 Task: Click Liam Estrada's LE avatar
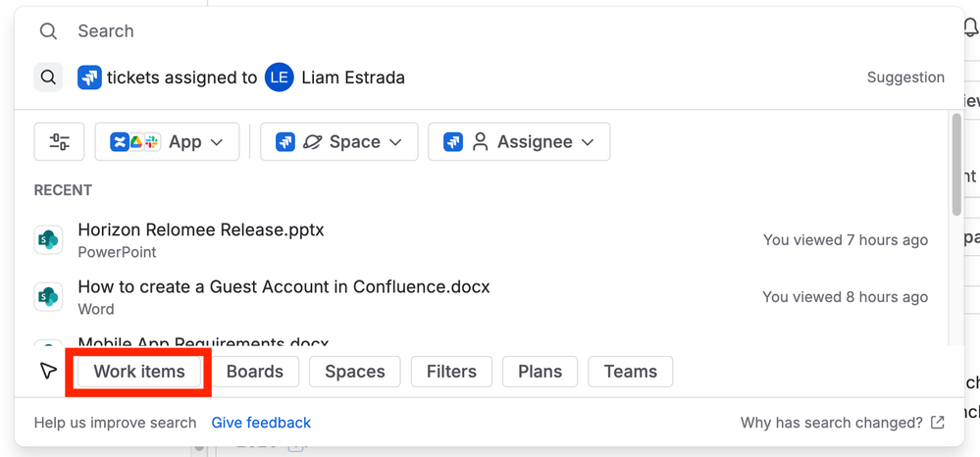(x=280, y=77)
